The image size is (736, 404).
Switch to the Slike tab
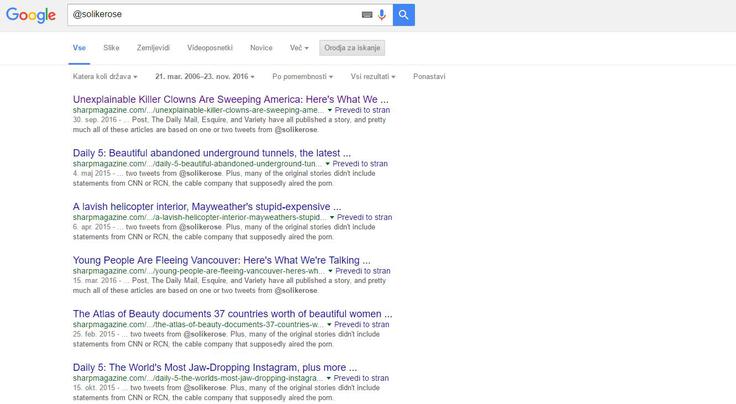coord(111,48)
